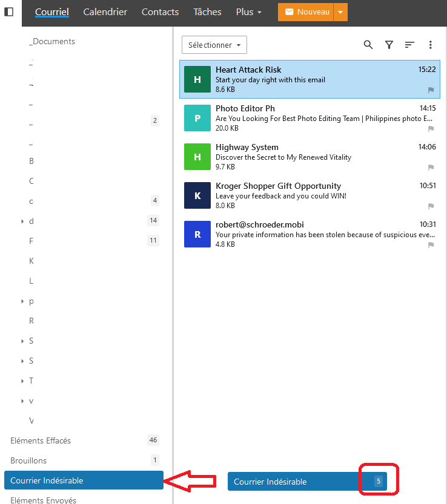Open the three-dot more options menu
The width and height of the screenshot is (447, 504).
coord(431,45)
